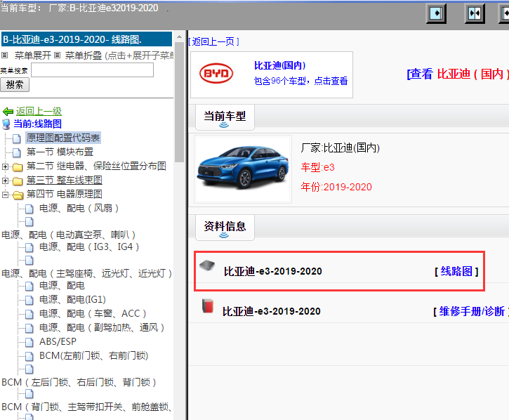Click the 车型:e3 text
The height and width of the screenshot is (420, 509).
coord(317,167)
